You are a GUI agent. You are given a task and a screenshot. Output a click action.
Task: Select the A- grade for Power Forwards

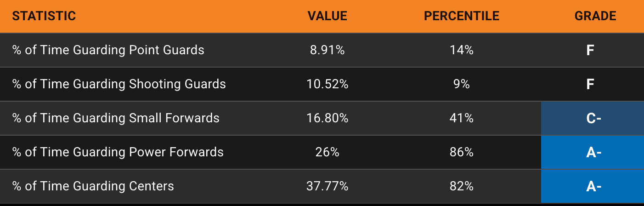click(x=593, y=152)
